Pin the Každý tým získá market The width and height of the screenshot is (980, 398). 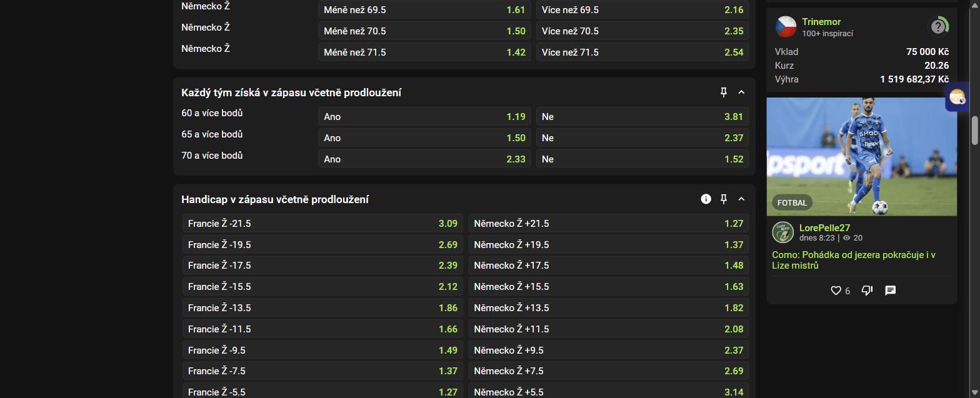click(x=724, y=92)
